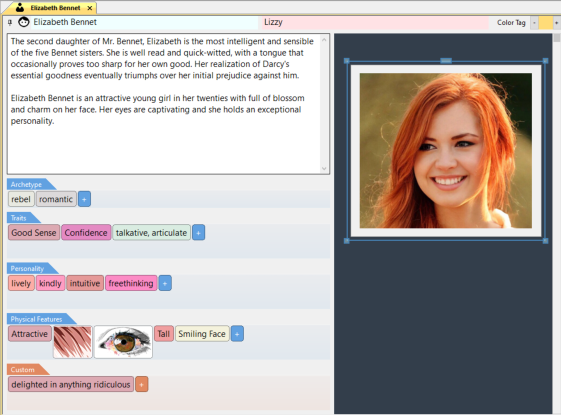Viewport: 562px width, 416px height.
Task: Select the talkative, articulate trait tag
Action: [151, 233]
